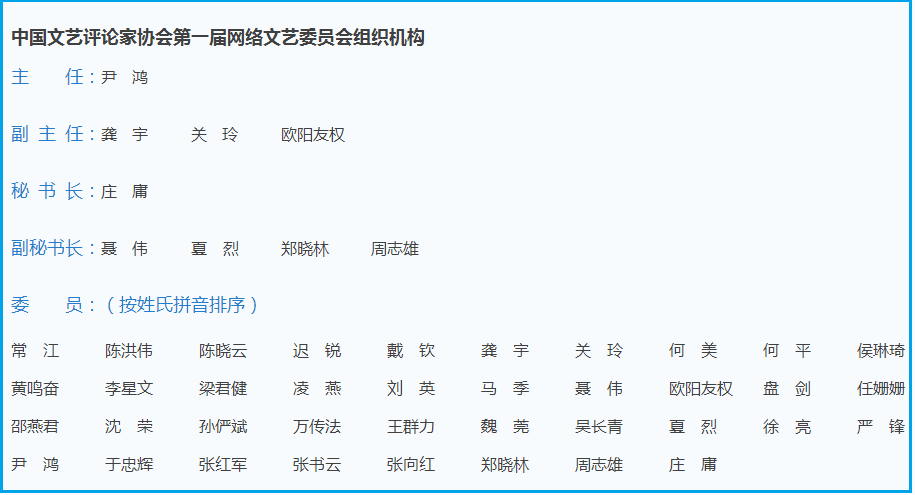This screenshot has height=495, width=915.
Task: Click 周志雄 in the 副秘书长 row
Action: coord(394,249)
